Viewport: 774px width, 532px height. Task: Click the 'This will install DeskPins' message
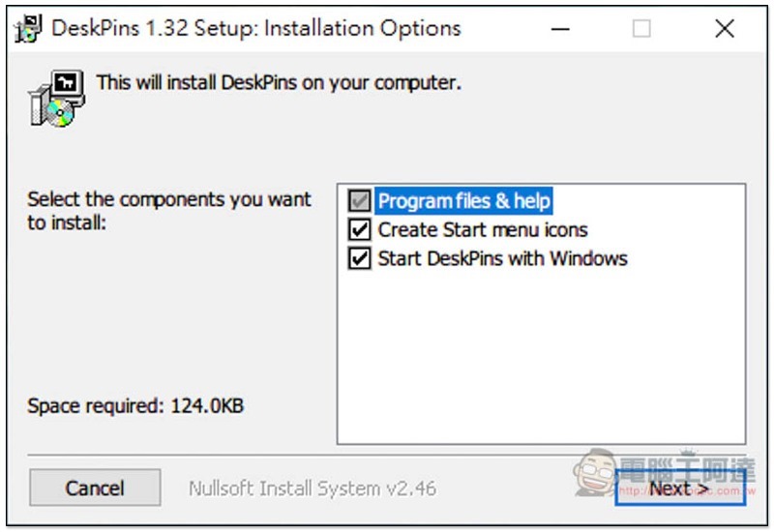point(279,82)
